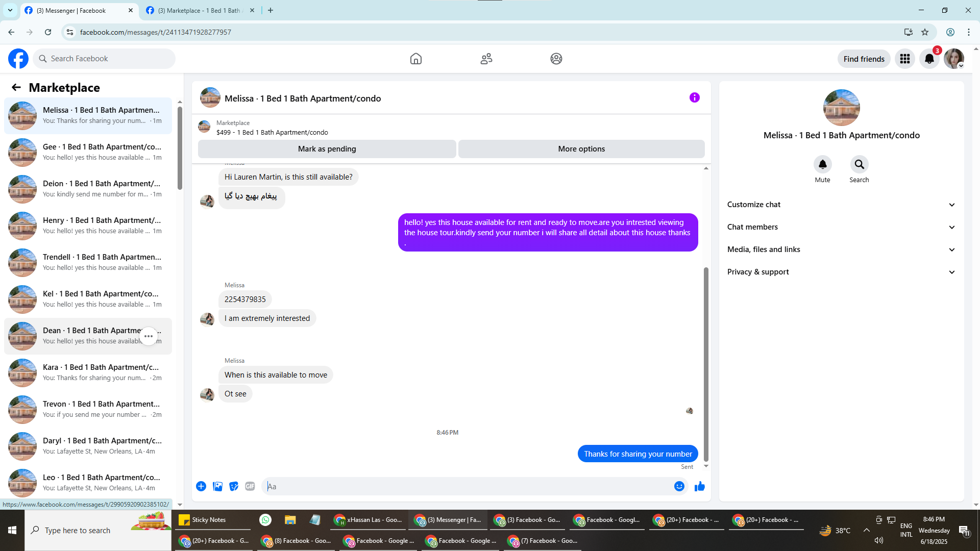Open the Facebook menu grid icon
Screen dimensions: 980x551
pyautogui.click(x=905, y=59)
